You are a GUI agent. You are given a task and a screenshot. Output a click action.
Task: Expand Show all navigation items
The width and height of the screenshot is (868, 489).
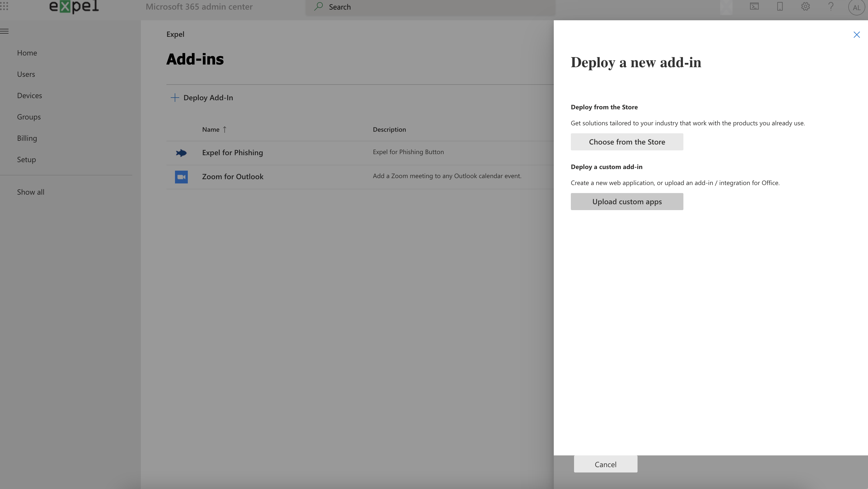click(x=31, y=192)
